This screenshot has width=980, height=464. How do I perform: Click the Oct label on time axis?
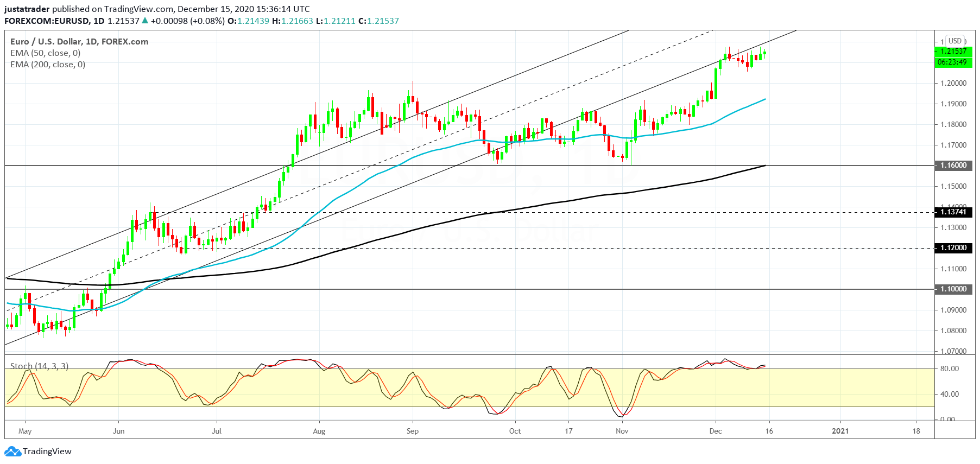point(515,431)
